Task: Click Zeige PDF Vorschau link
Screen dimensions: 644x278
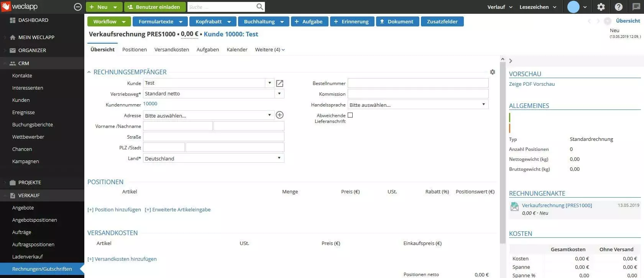Action: pyautogui.click(x=532, y=84)
